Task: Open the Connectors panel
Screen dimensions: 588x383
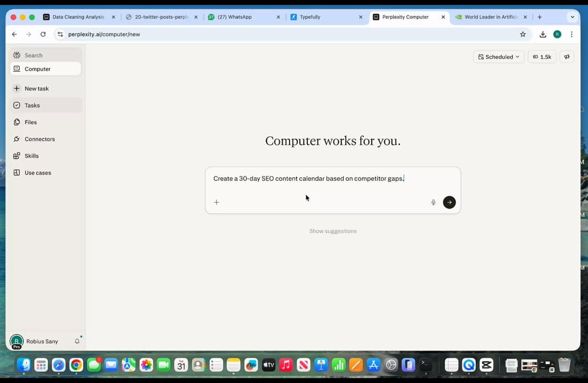Action: point(39,139)
